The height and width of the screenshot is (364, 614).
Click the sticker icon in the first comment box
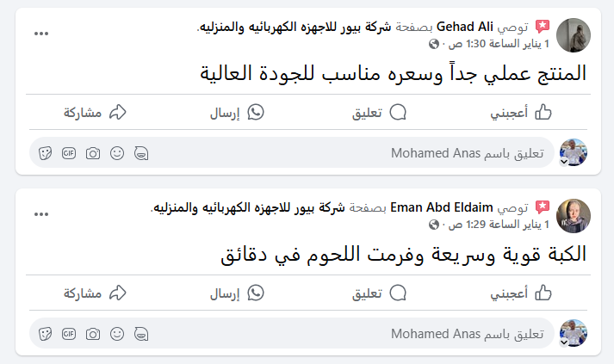45,153
